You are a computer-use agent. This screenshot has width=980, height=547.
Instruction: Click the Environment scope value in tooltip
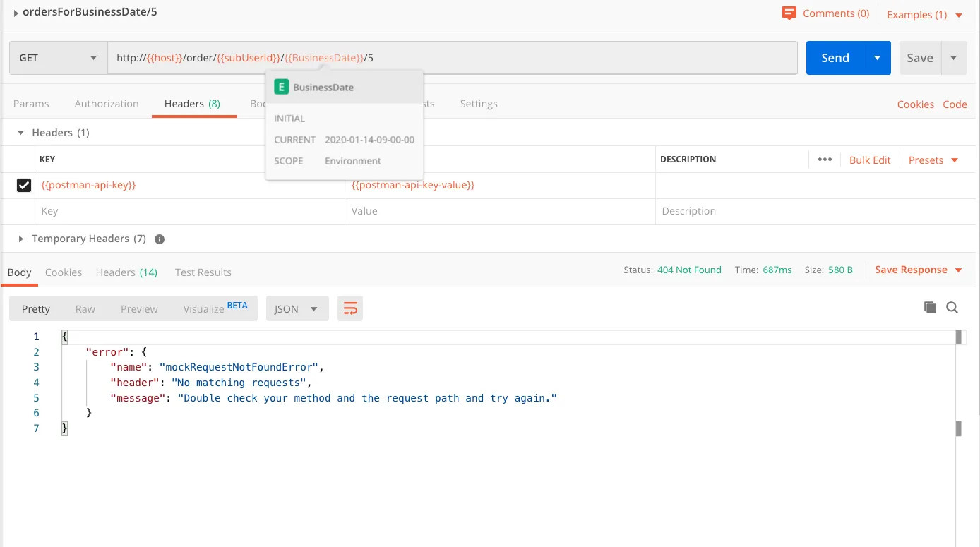(x=352, y=161)
